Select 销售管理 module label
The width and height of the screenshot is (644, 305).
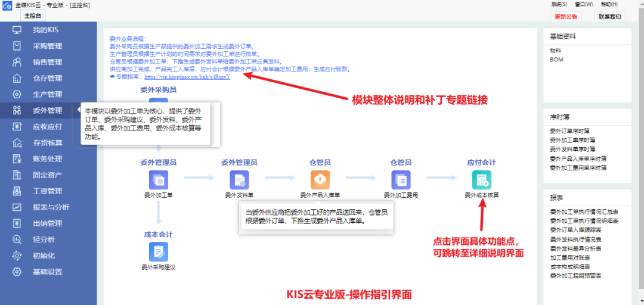(48, 63)
